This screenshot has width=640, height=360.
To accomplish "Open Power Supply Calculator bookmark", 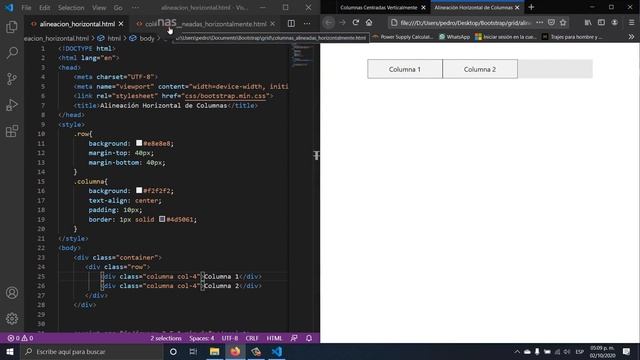I will click(402, 37).
